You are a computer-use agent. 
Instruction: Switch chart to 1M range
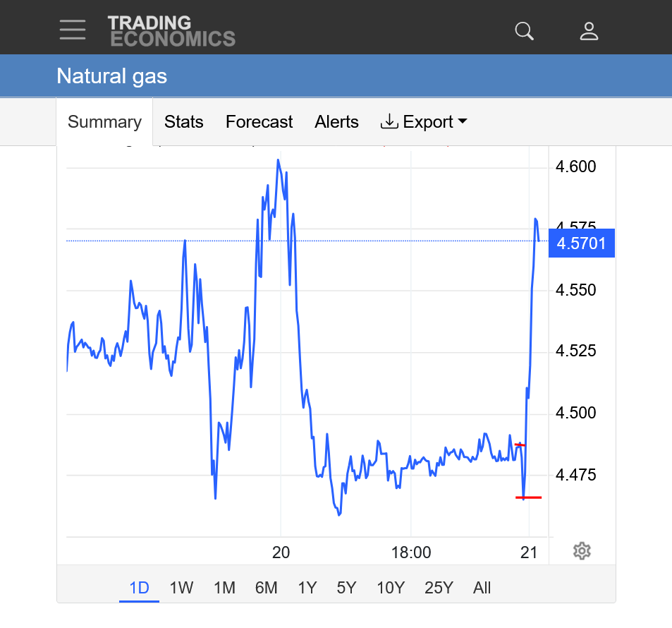(x=224, y=588)
